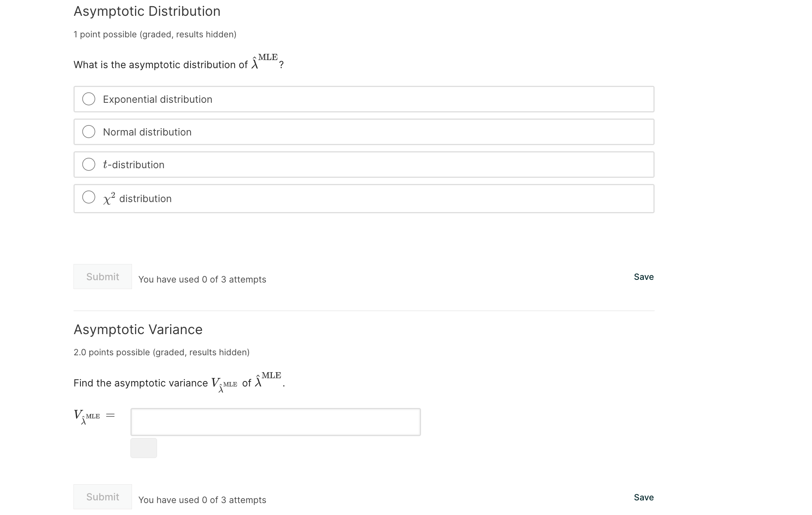Select the χ² distribution radio option

(89, 197)
